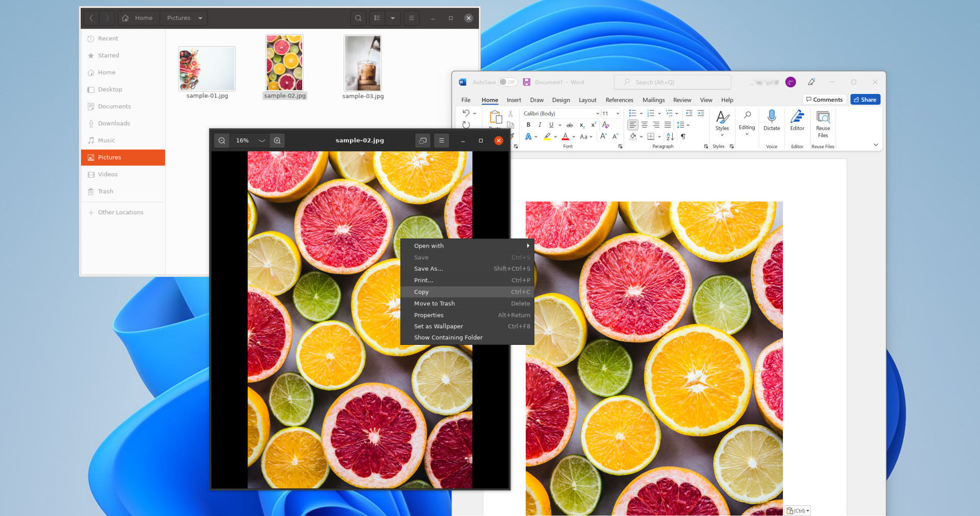Choose Copy from the context menu

tap(422, 292)
